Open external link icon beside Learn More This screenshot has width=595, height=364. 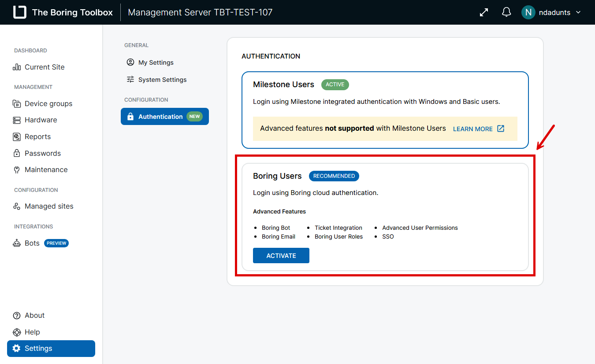click(x=501, y=129)
